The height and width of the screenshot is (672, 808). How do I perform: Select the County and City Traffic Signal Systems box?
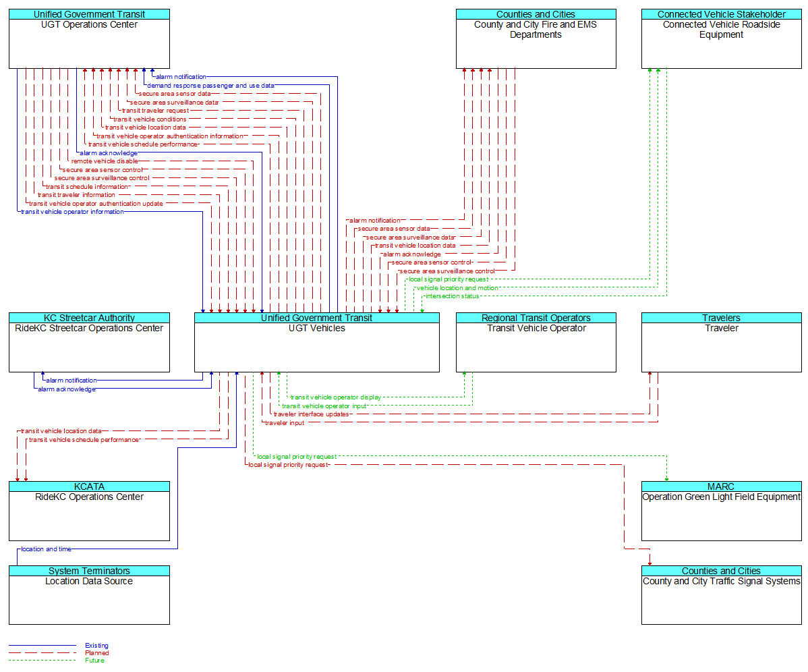pos(722,595)
